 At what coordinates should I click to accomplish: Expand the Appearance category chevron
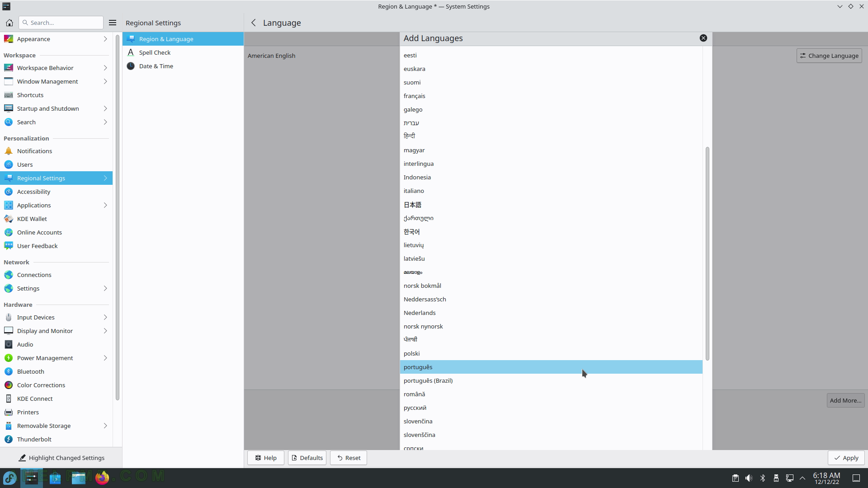click(105, 39)
